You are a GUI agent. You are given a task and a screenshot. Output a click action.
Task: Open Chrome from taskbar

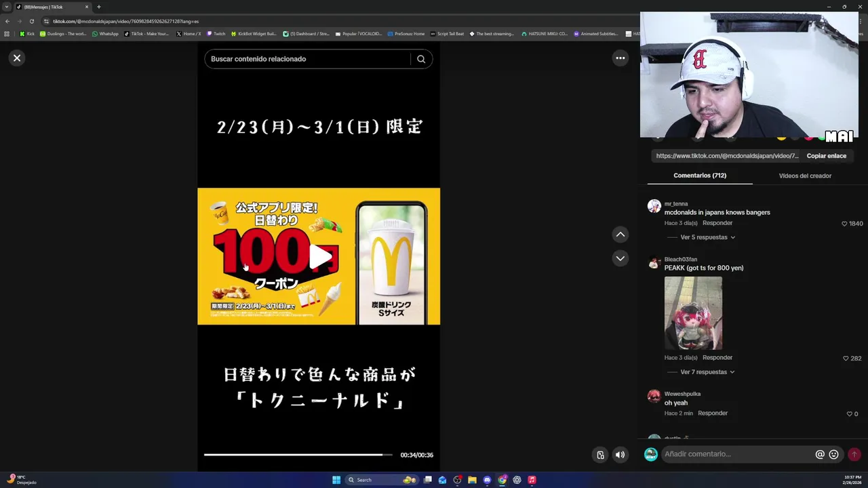coord(502,480)
